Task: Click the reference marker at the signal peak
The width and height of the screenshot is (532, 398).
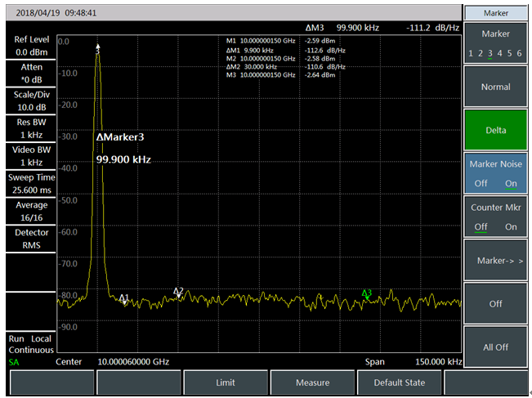Action: tap(98, 48)
